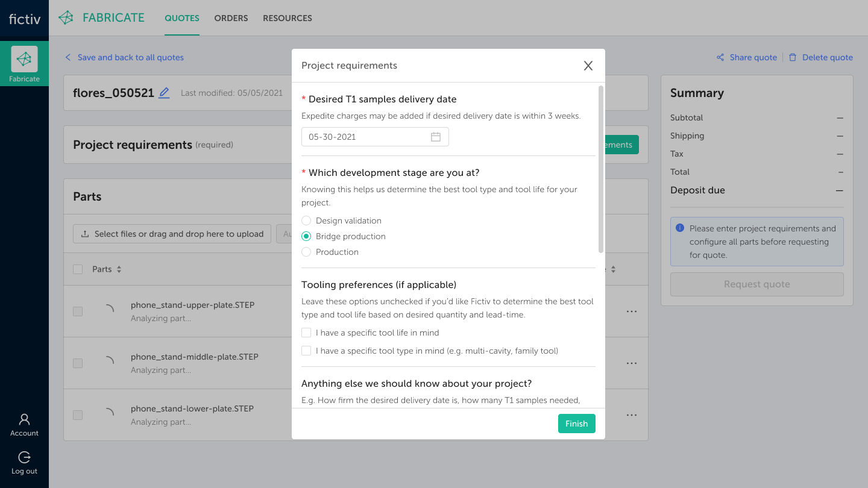868x488 pixels.
Task: Click the Share quote icon
Action: pyautogui.click(x=720, y=57)
